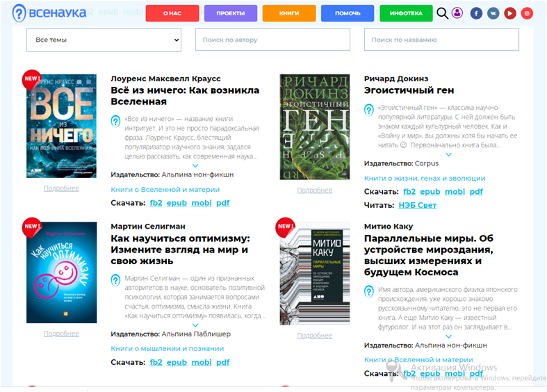The height and width of the screenshot is (392, 547).
Task: Open Книги о Вселенной и материи for Краусс
Action: [x=165, y=189]
